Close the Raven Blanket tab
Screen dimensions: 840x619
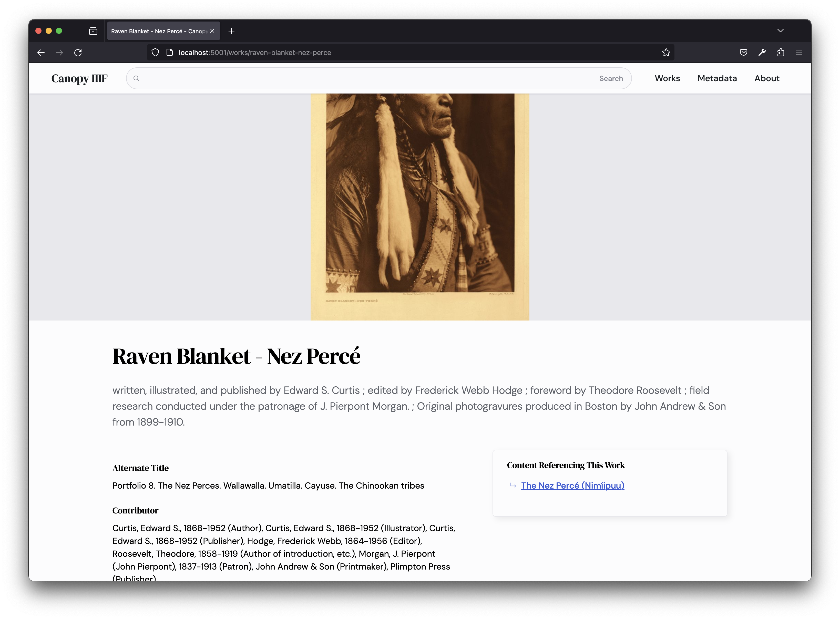point(212,31)
